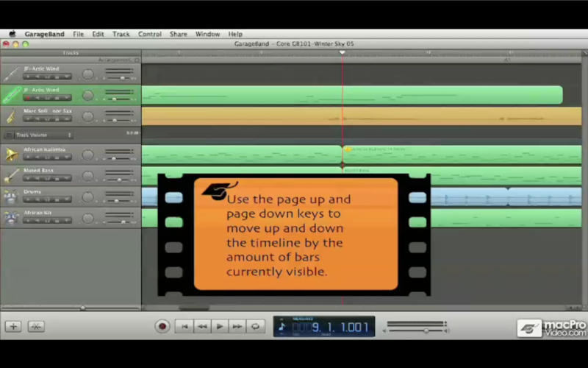Click the Muted Bass volume slider handle
Screen dimensions: 588x368
pos(119,180)
